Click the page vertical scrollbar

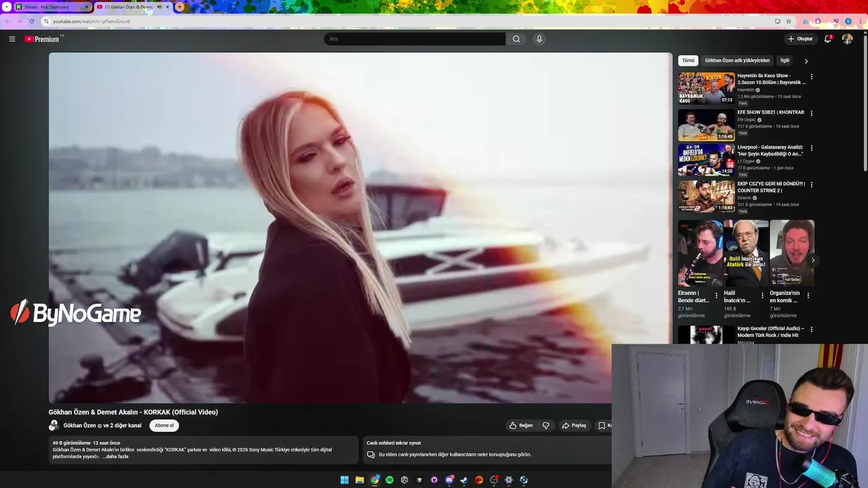pyautogui.click(x=865, y=102)
